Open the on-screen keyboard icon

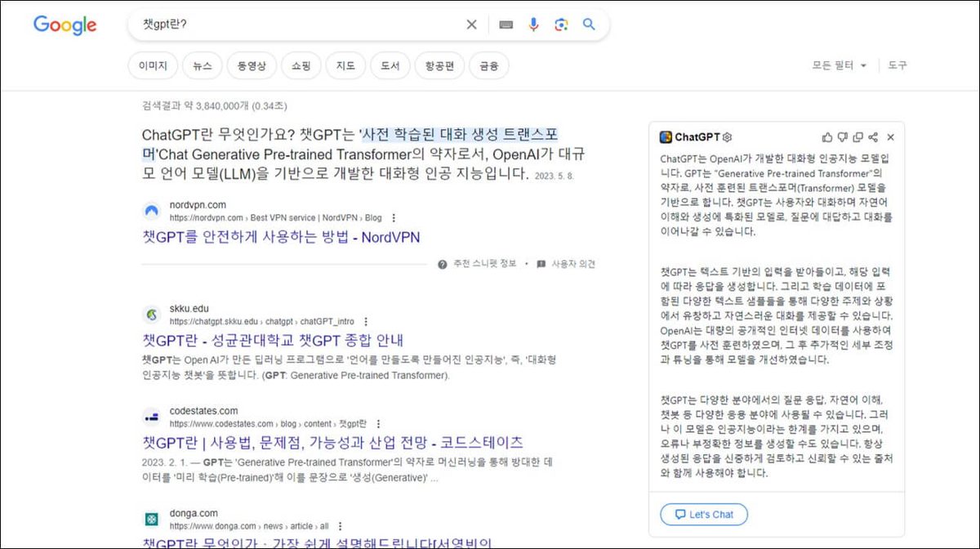click(506, 25)
